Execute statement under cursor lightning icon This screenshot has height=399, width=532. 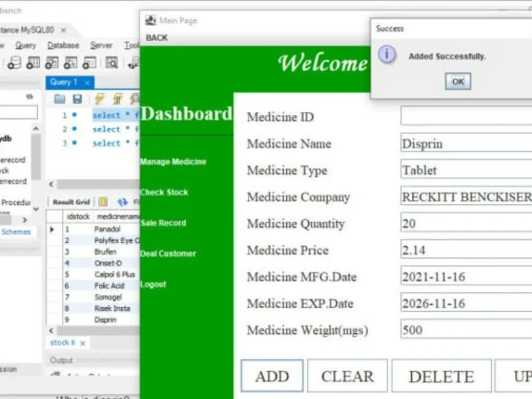click(118, 99)
